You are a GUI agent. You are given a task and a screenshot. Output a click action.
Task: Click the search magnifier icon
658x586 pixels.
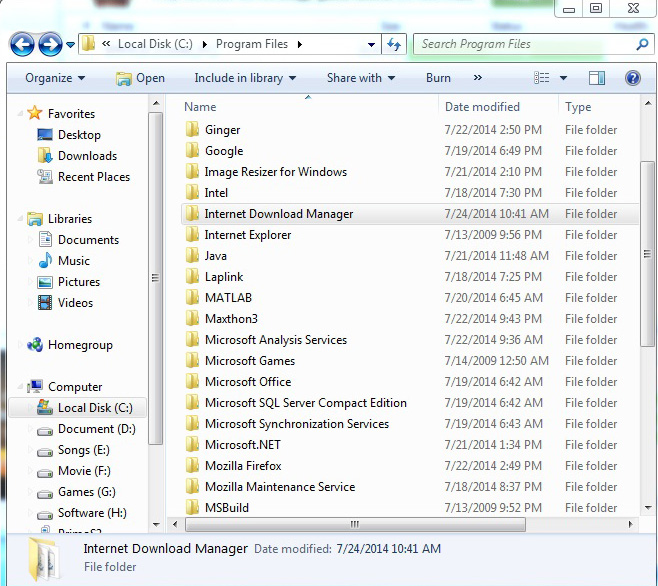pos(642,44)
